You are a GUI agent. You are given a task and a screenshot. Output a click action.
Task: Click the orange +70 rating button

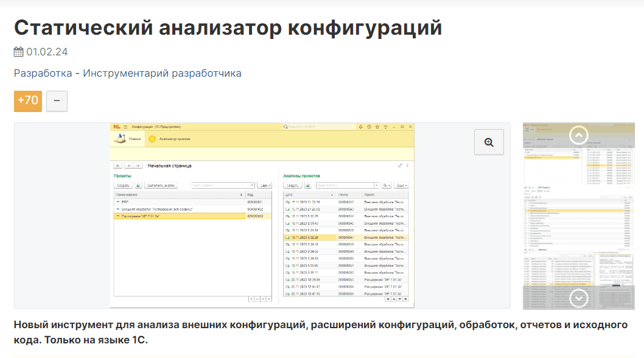[x=28, y=101]
